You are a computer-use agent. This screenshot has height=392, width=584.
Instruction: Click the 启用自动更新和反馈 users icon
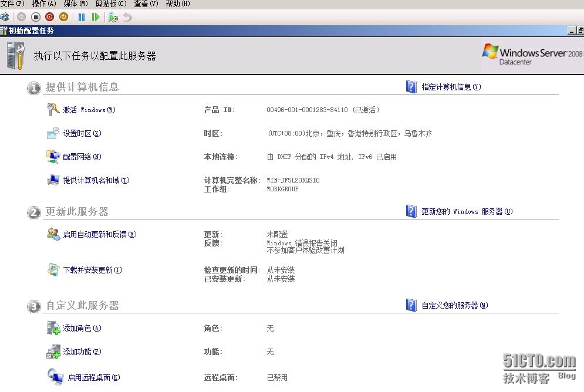click(x=53, y=234)
